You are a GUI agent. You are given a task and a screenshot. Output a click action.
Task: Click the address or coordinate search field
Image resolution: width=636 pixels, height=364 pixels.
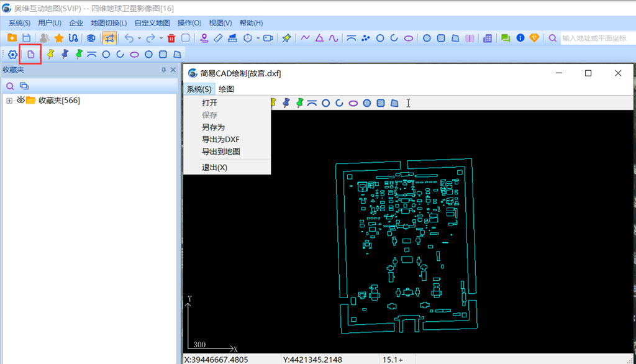point(597,38)
